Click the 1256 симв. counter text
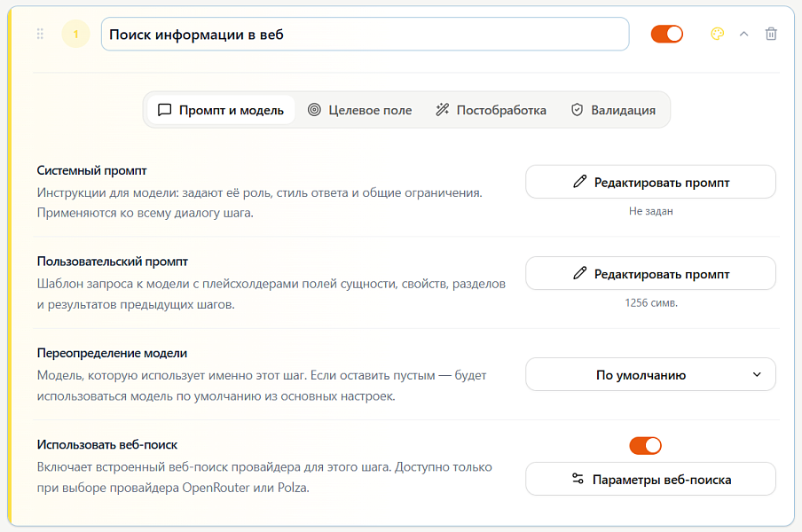The width and height of the screenshot is (802, 532). tap(650, 303)
